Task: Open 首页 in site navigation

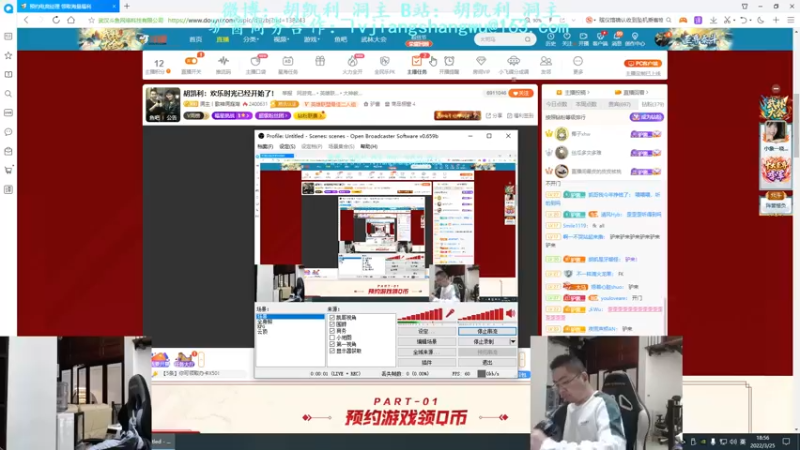Action: click(x=195, y=39)
